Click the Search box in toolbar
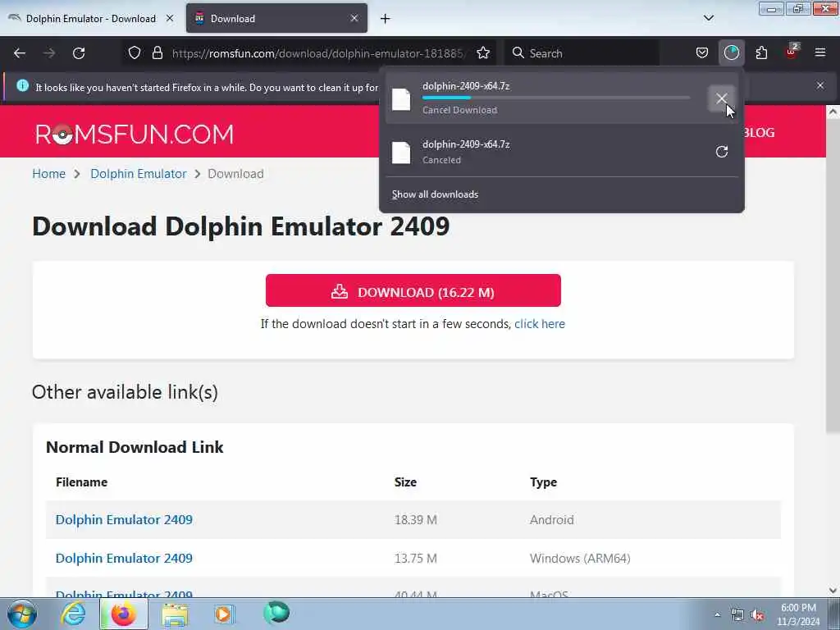840x630 pixels. coord(582,53)
